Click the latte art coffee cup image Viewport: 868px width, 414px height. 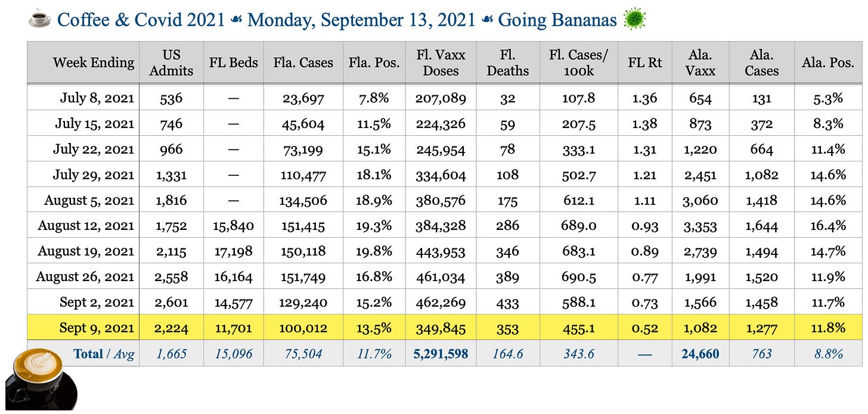pos(41,379)
